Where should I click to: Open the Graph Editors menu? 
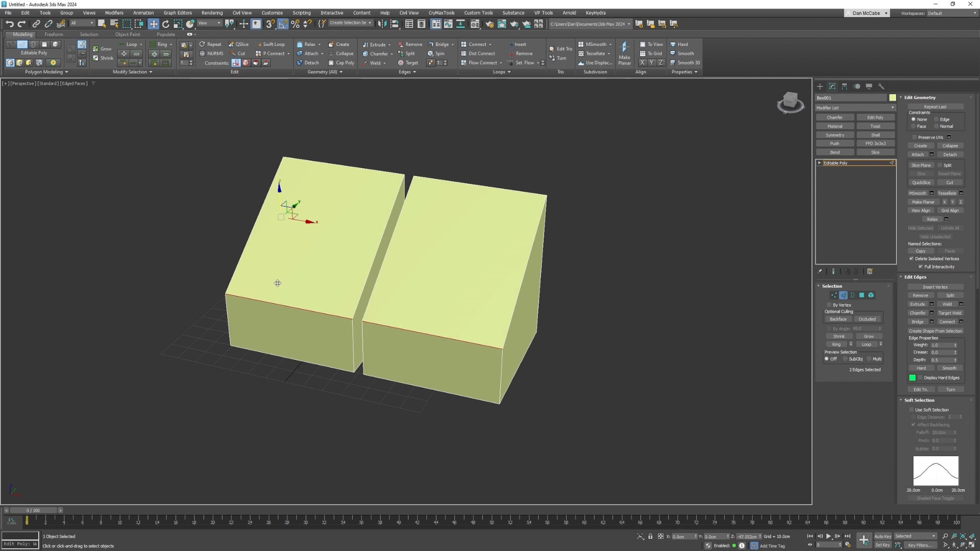pyautogui.click(x=177, y=13)
